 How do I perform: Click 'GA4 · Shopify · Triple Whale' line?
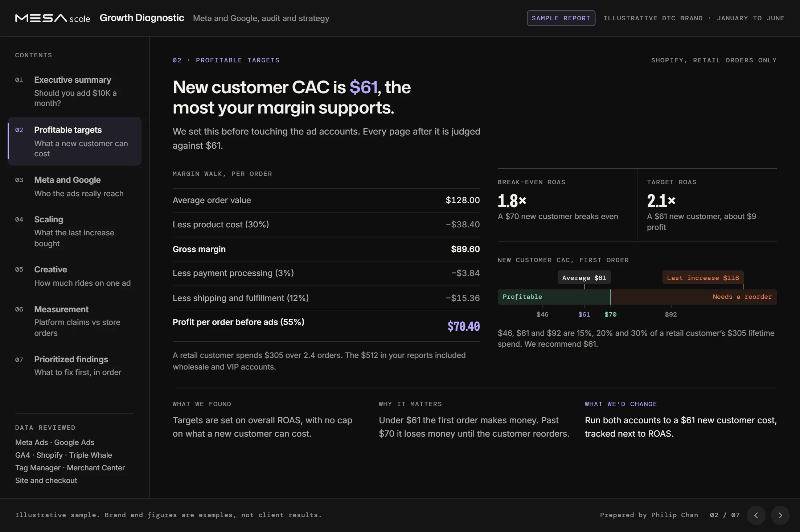click(63, 455)
